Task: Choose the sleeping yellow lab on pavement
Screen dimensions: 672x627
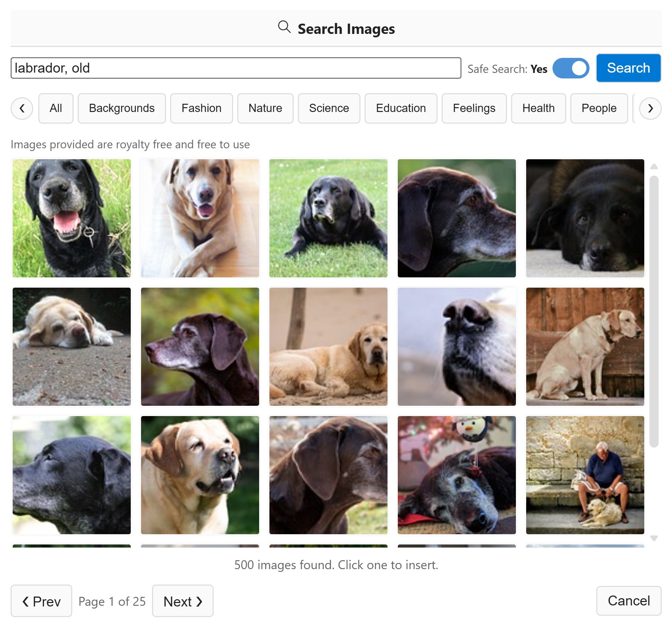Action: (x=72, y=347)
